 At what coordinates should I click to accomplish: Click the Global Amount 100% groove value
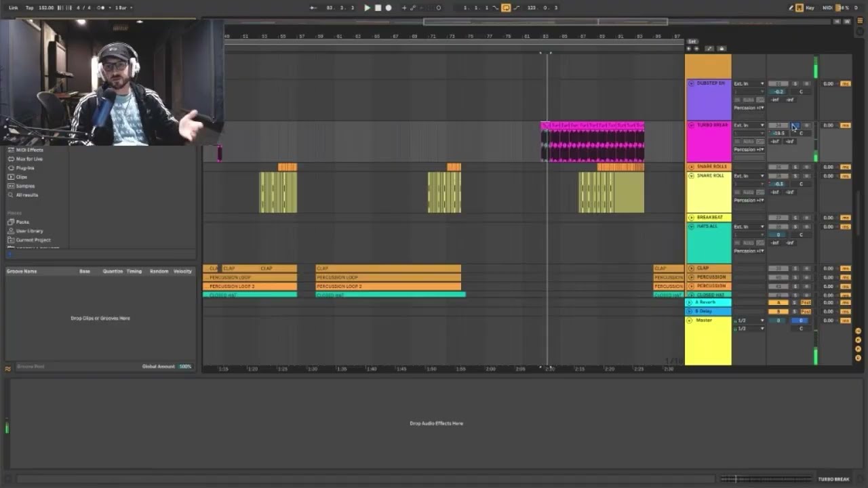185,367
